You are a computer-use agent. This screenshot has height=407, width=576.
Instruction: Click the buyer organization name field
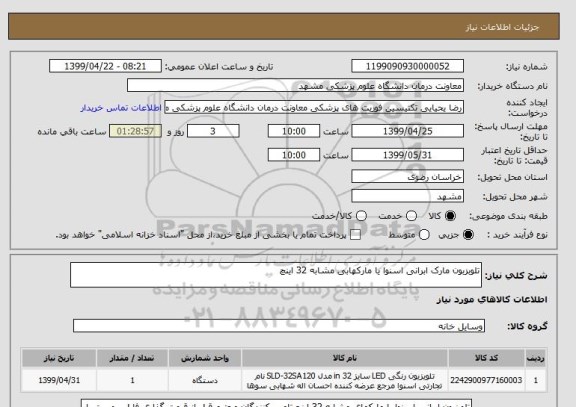(x=295, y=86)
